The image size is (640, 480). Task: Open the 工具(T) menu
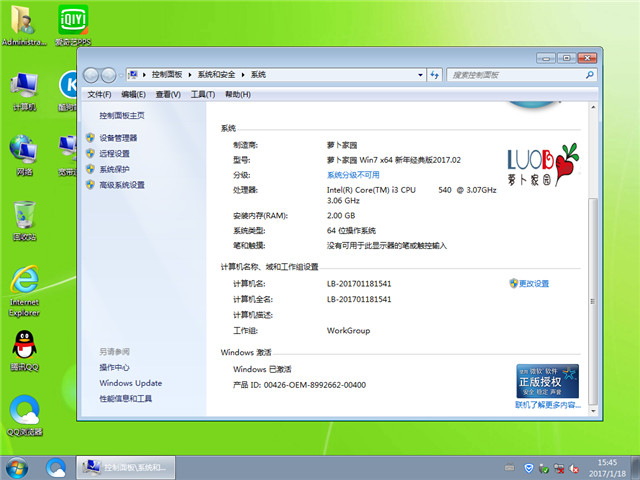203,94
